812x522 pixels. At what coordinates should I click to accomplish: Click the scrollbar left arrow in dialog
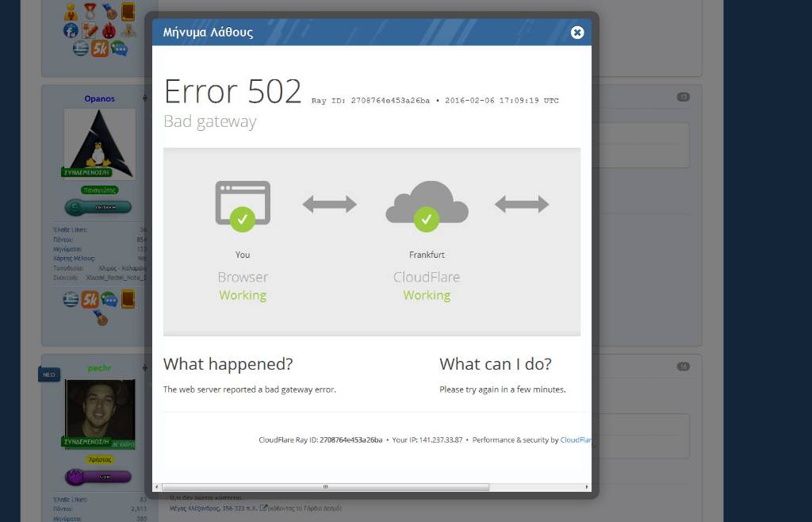(157, 487)
